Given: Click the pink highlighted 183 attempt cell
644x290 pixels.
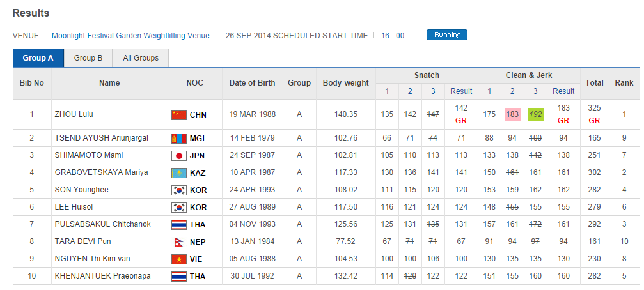Looking at the screenshot, I should (512, 114).
